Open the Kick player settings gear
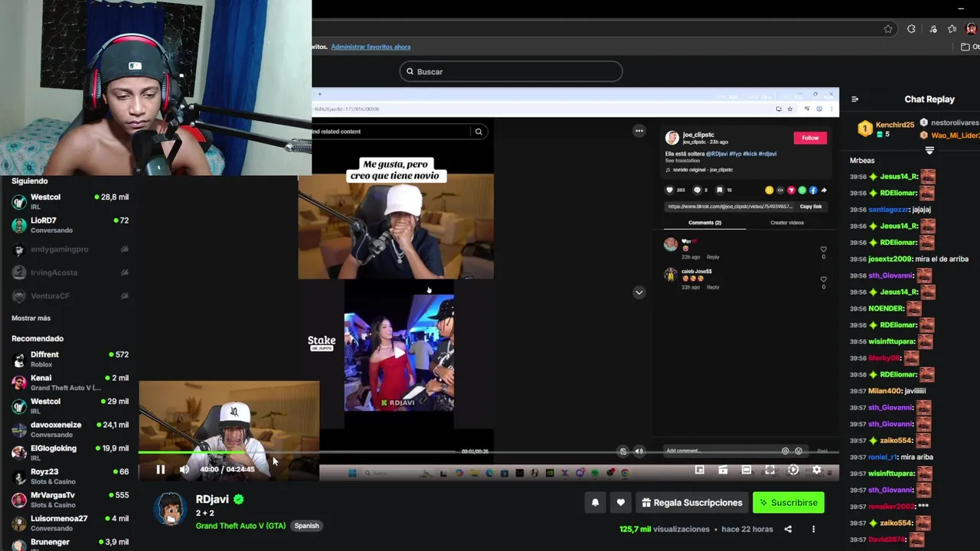980x551 pixels. [817, 470]
